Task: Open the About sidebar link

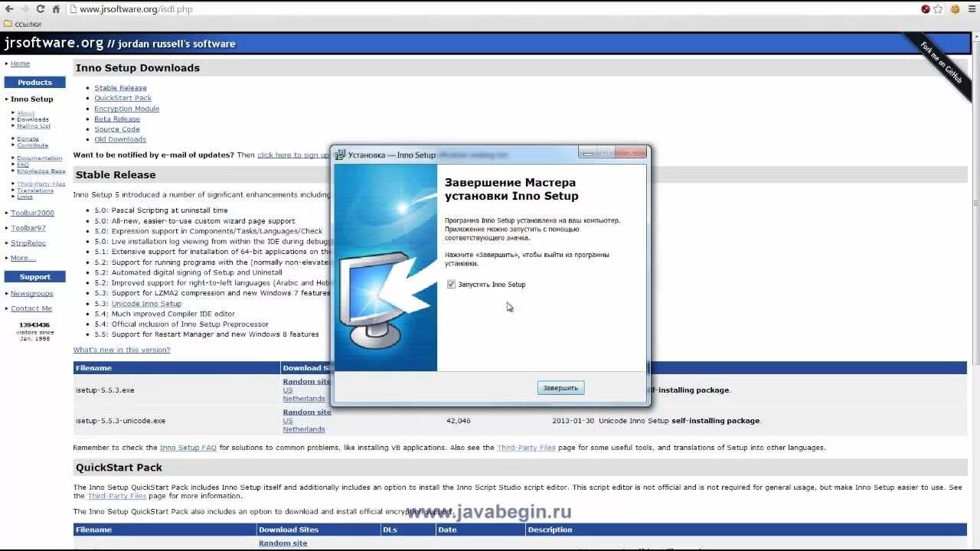Action: (26, 113)
